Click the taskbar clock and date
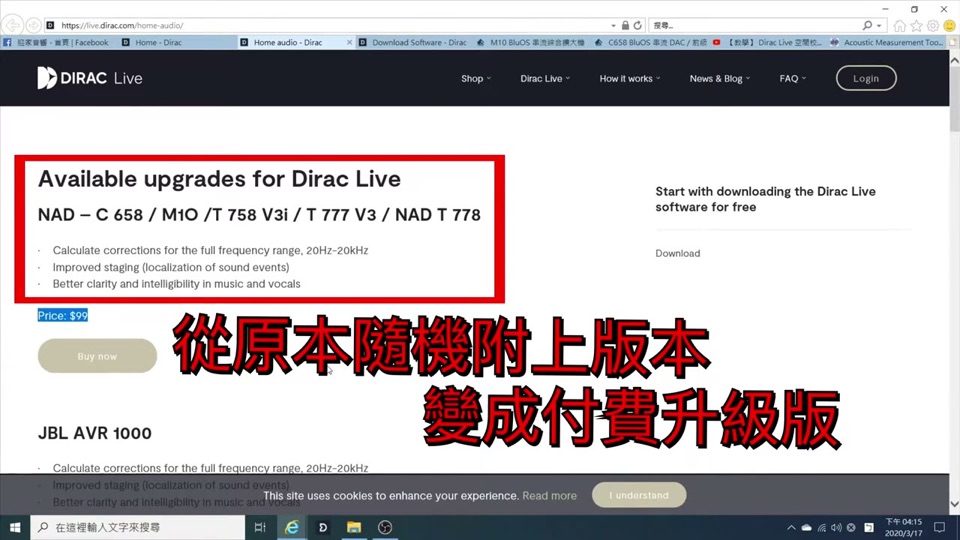Image resolution: width=960 pixels, height=540 pixels. 904,527
